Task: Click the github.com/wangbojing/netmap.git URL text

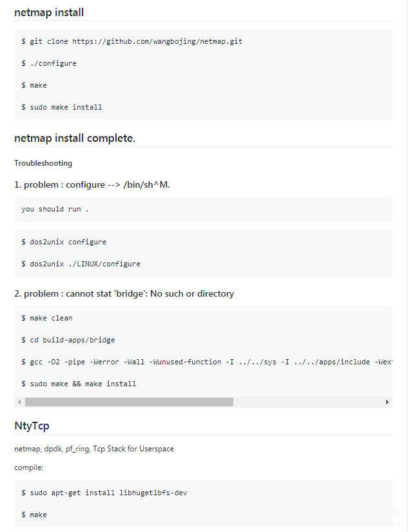Action: (157, 41)
